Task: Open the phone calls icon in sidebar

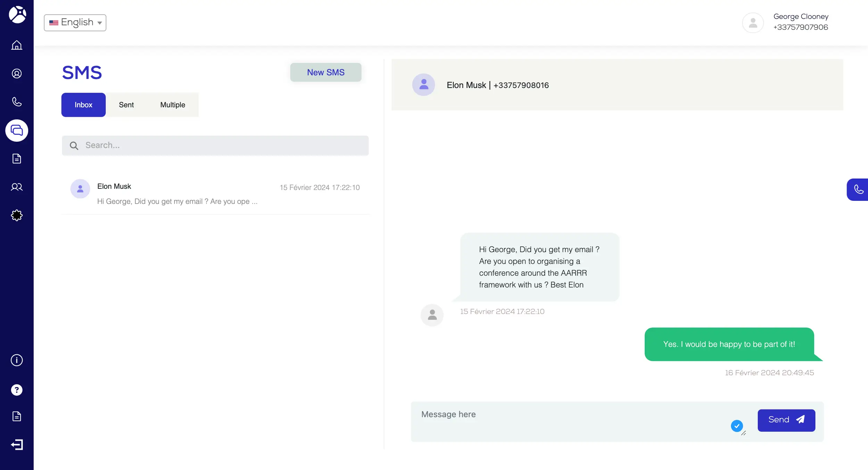Action: (x=17, y=102)
